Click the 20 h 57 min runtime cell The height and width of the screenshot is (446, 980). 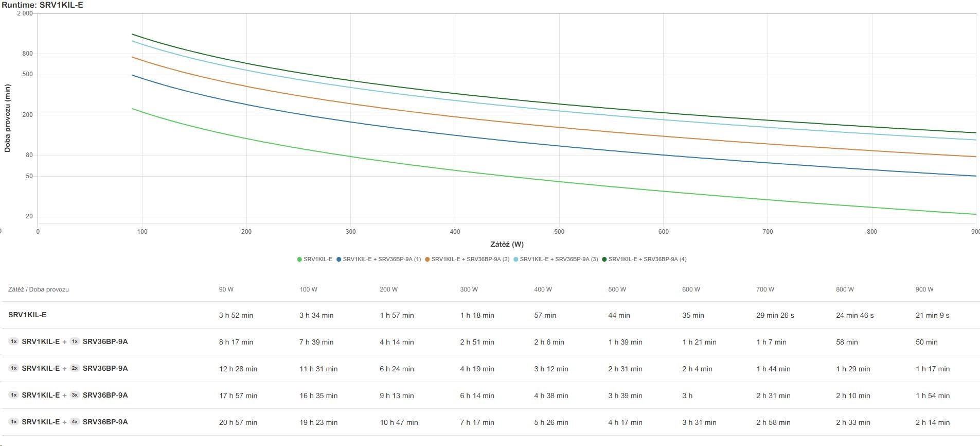(238, 422)
